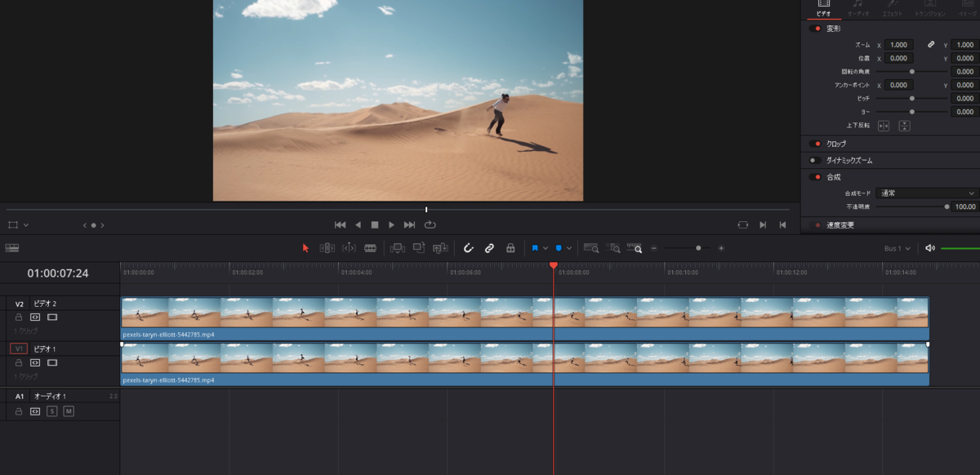This screenshot has width=980, height=475.
Task: Click the 不透明度 opacity slider handle
Action: coord(947,206)
